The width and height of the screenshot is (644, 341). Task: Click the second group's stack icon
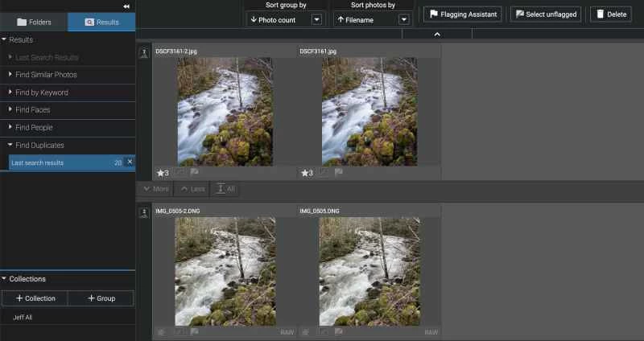click(x=144, y=212)
